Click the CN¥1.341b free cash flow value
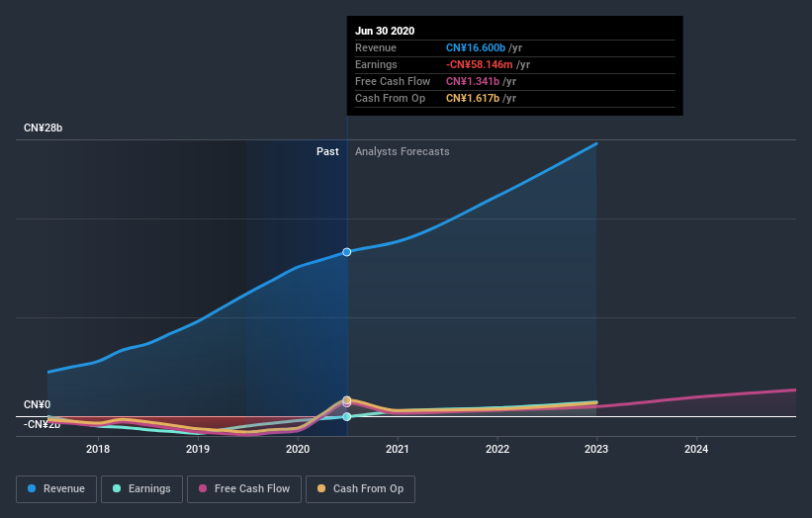812x518 pixels. (473, 82)
